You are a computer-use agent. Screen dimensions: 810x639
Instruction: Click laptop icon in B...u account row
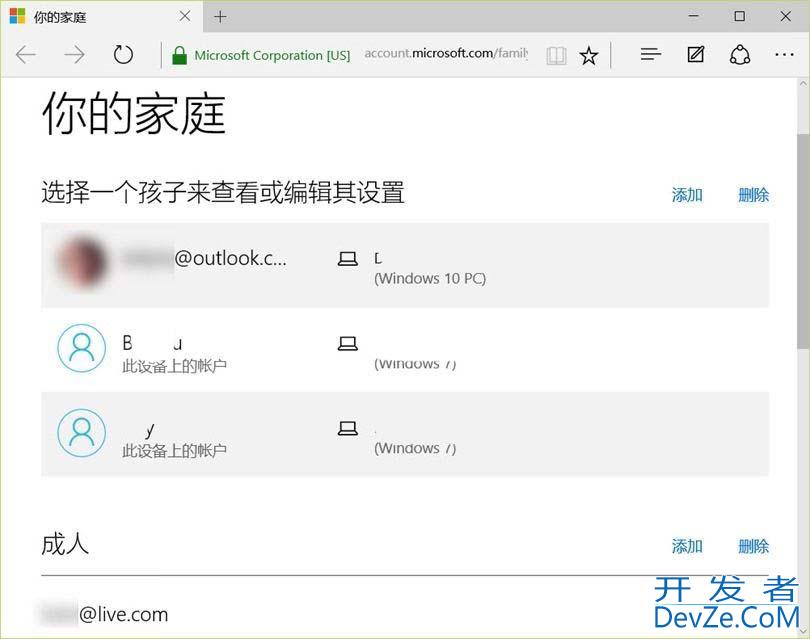click(x=348, y=344)
